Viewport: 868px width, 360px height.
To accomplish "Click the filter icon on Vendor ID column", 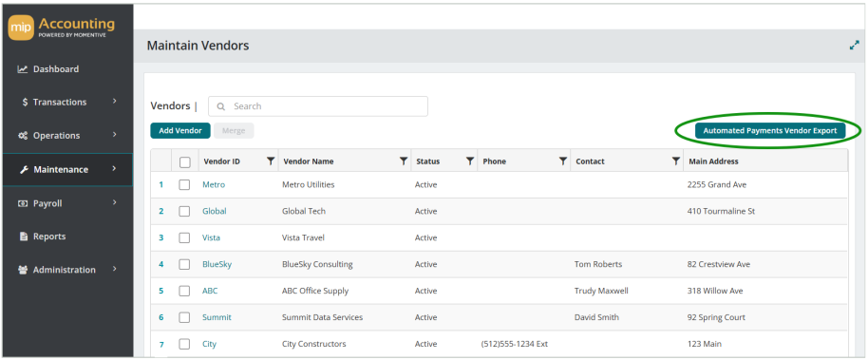I will (270, 161).
